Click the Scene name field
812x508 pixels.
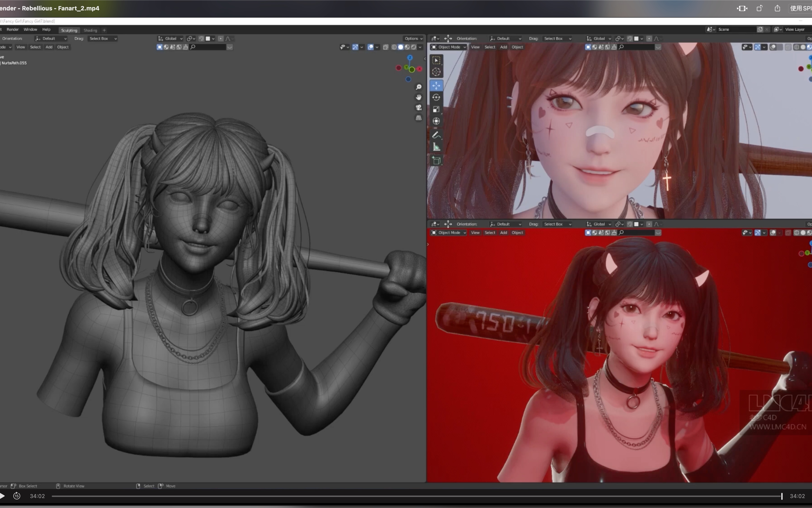[737, 30]
